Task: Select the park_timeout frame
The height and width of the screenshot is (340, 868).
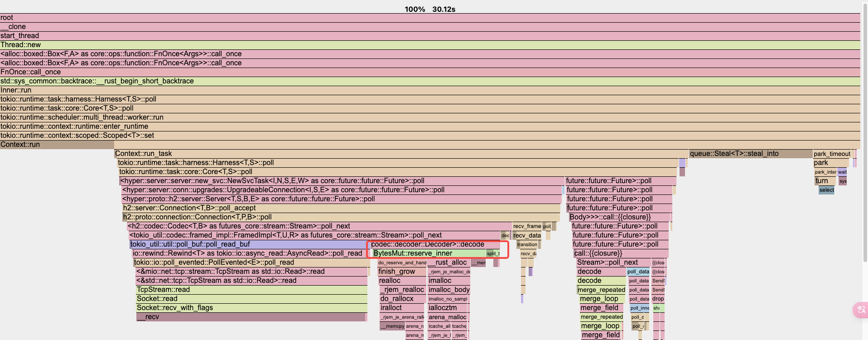Action: (831, 154)
